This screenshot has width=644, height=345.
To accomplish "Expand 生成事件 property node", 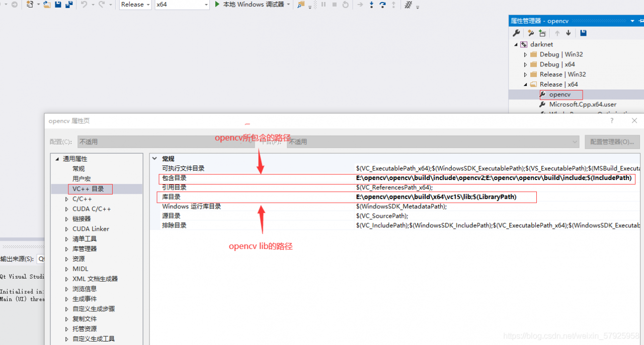I will coord(67,299).
